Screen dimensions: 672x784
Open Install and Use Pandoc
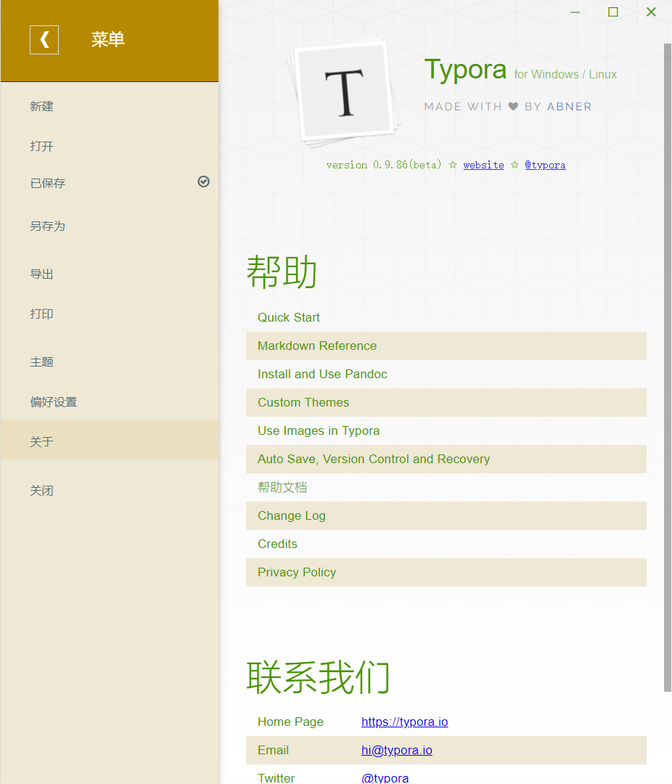(x=446, y=374)
